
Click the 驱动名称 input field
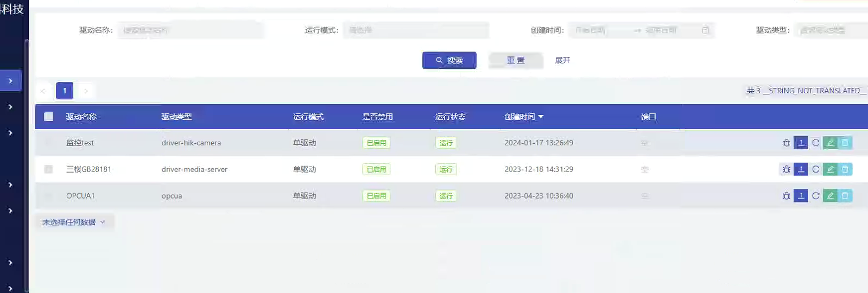click(190, 30)
